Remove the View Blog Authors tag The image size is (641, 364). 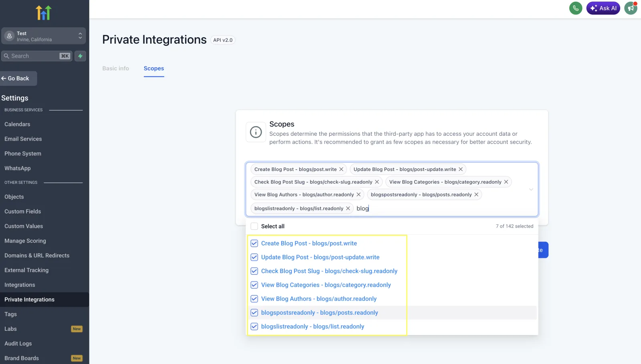point(359,195)
